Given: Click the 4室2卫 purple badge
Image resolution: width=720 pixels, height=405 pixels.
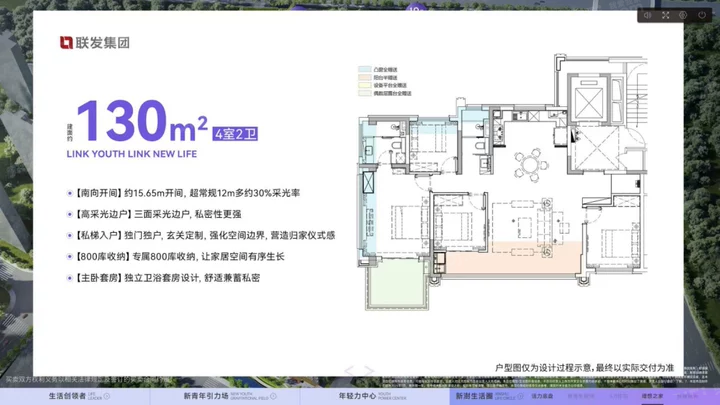Looking at the screenshot, I should [x=235, y=134].
